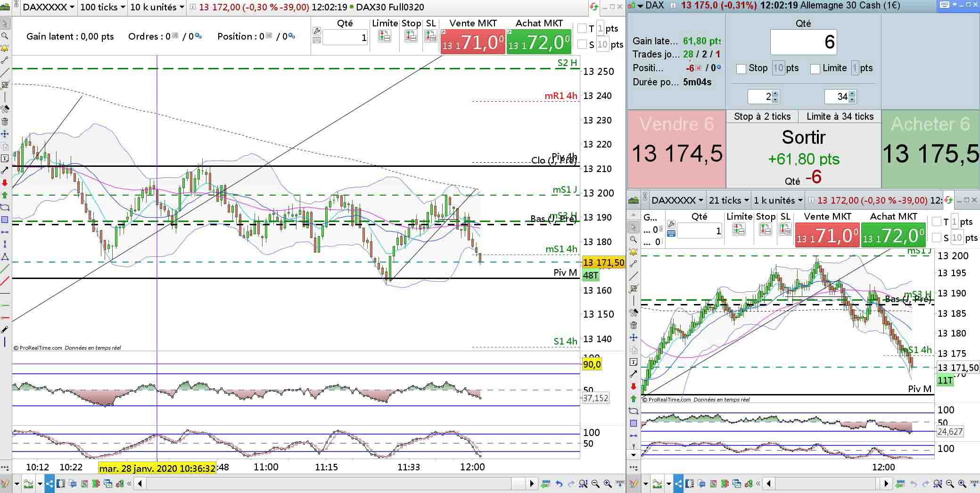This screenshot has width=980, height=493.
Task: Expand the DAX dropdown arrow in order panel
Action: pos(640,6)
